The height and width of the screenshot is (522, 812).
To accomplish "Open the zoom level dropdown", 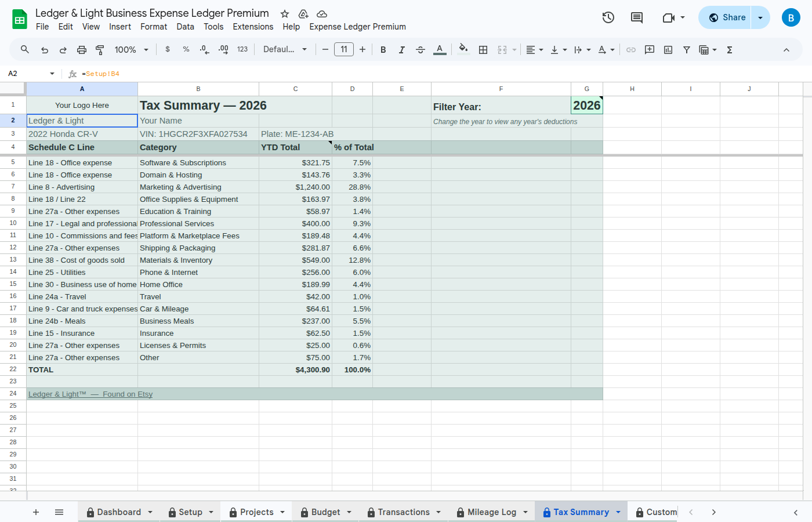I will (132, 50).
